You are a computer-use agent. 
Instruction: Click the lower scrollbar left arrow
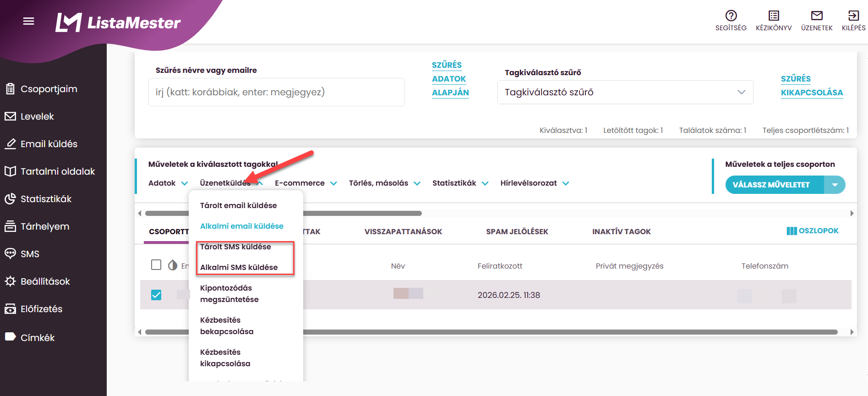[140, 332]
